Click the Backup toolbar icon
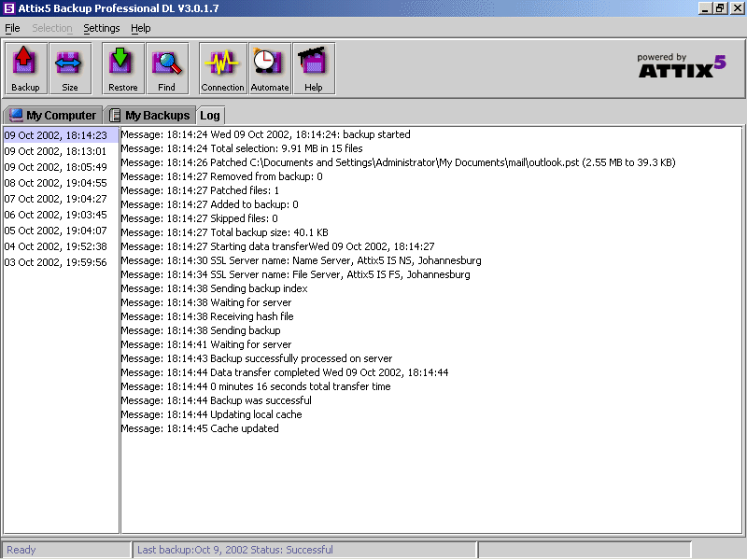The width and height of the screenshot is (747, 560). click(x=25, y=68)
